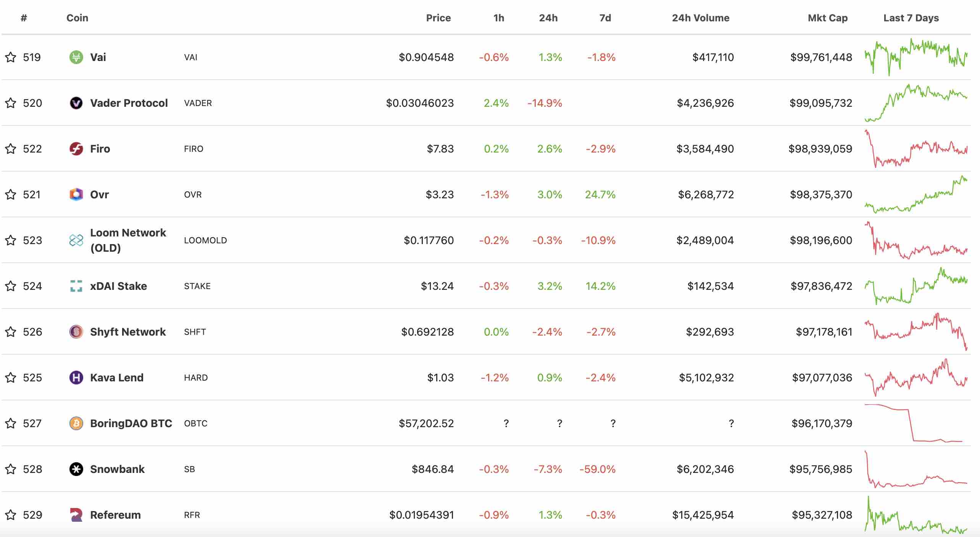Image resolution: width=980 pixels, height=537 pixels.
Task: Favorite Snowbank using its star
Action: (x=11, y=469)
